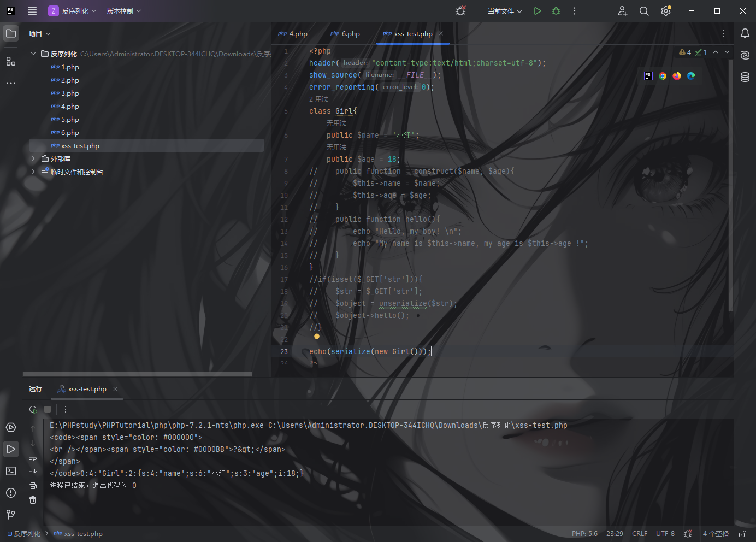Viewport: 756px width, 542px height.
Task: Open Search Everywhere magnifier icon
Action: point(644,11)
